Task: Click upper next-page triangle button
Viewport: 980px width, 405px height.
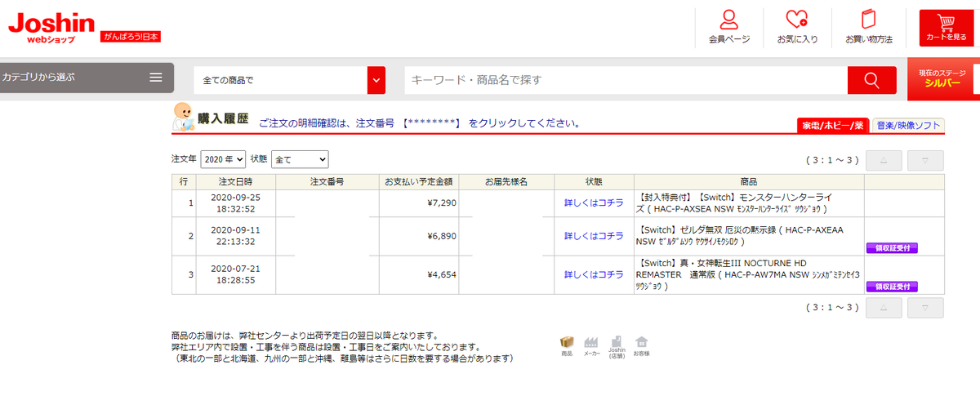Action: 925,160
